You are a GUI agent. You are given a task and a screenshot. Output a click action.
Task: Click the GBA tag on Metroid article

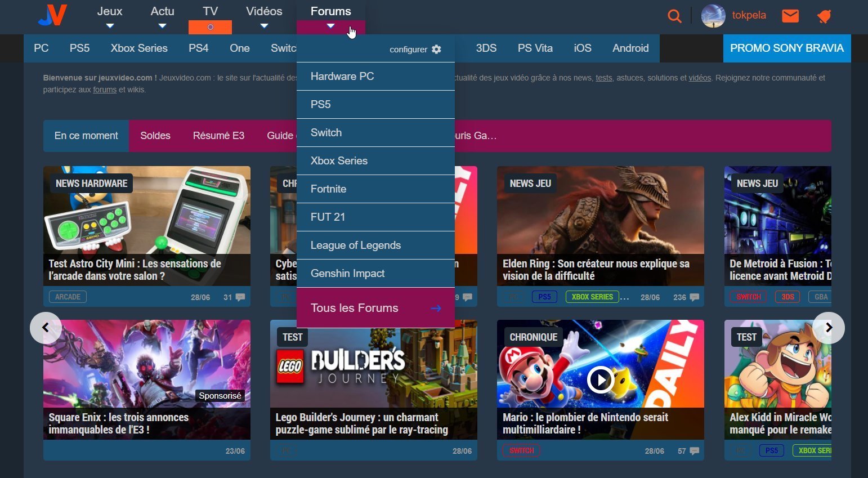pos(821,297)
